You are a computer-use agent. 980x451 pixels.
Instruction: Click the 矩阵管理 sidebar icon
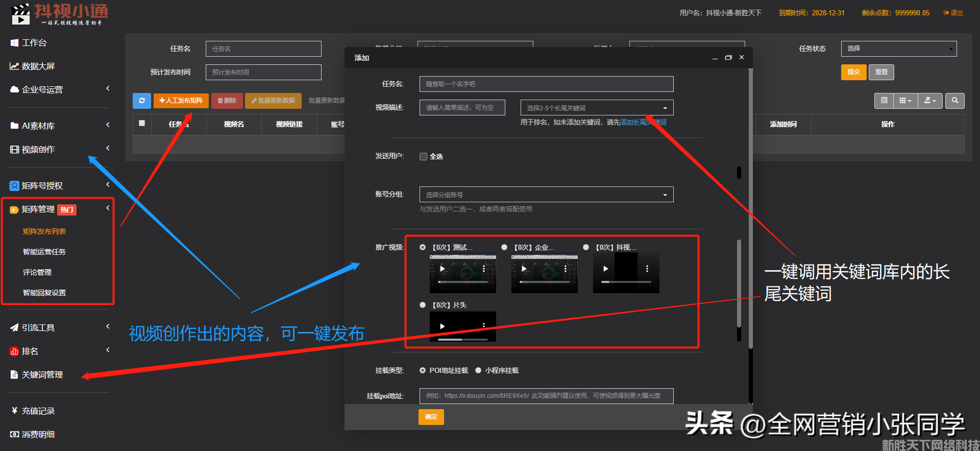tap(14, 209)
